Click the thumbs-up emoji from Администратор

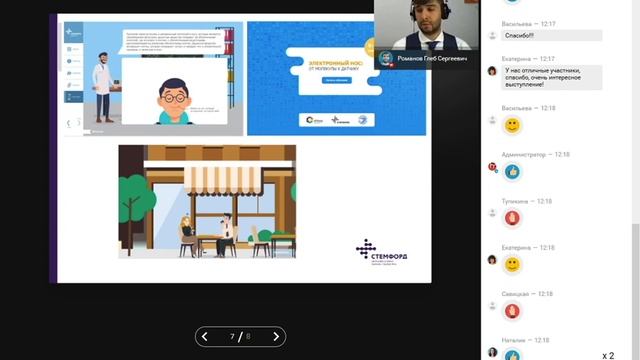coord(512,172)
